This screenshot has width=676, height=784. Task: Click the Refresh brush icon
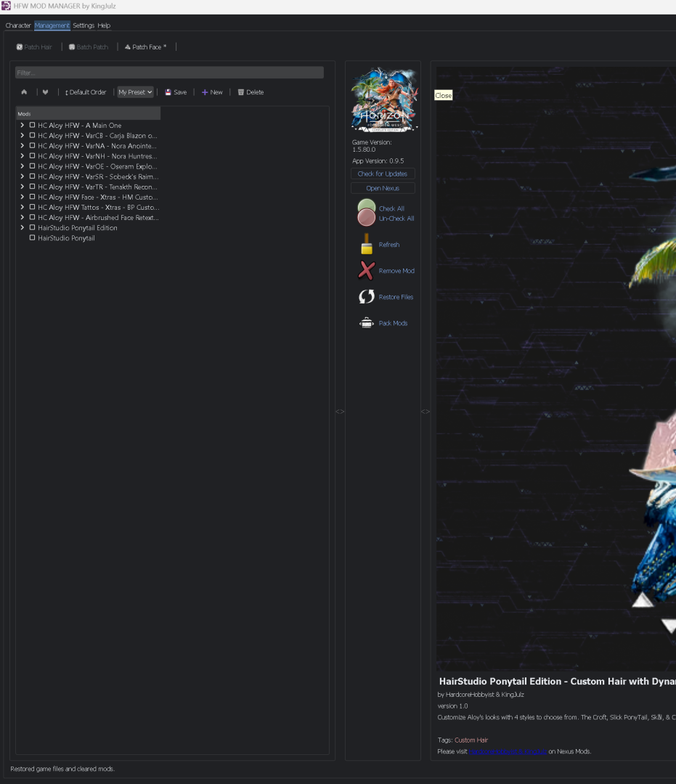tap(367, 244)
